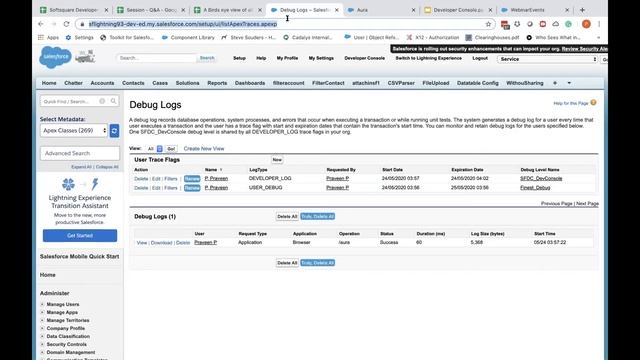Click the Salesforce cloud logo
This screenshot has height=360, width=640.
pyautogui.click(x=55, y=58)
